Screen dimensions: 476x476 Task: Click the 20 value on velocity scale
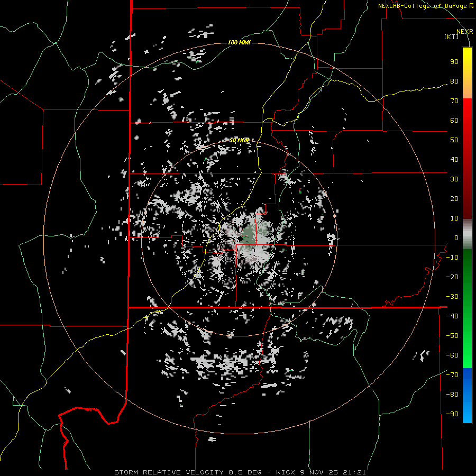coord(454,199)
